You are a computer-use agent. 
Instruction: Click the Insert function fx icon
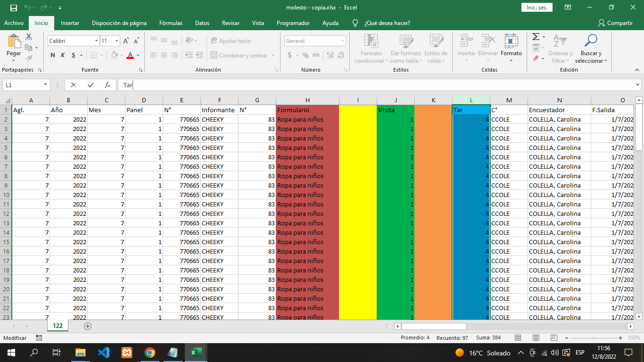(107, 85)
